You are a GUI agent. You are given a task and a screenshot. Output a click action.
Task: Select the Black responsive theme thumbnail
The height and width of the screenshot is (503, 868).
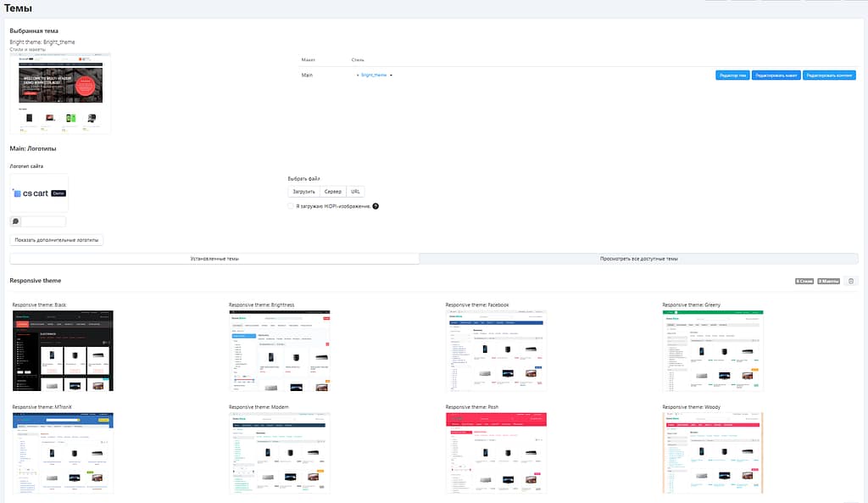(x=63, y=350)
